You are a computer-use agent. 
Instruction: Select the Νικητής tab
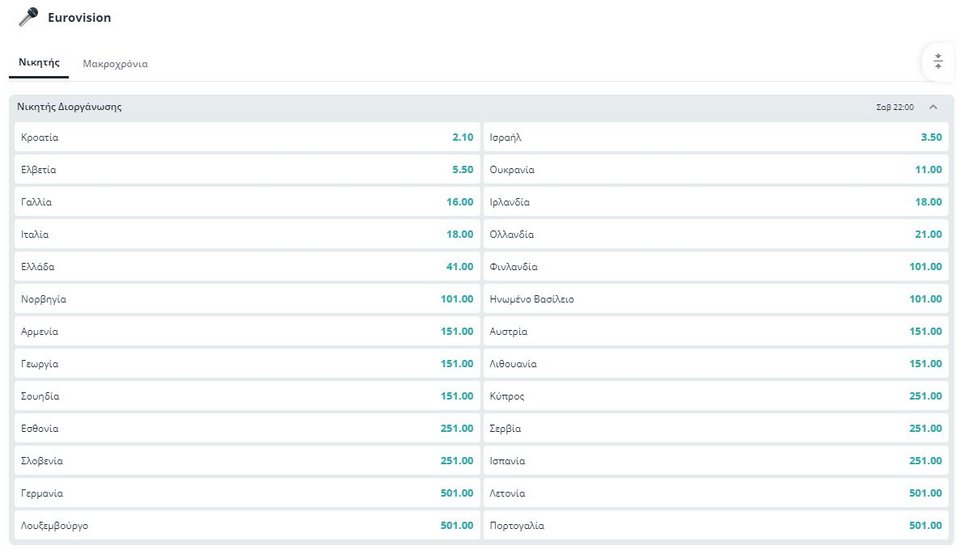[x=39, y=62]
